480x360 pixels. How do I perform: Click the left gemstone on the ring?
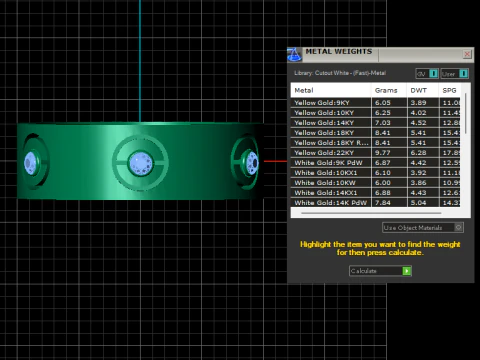[x=30, y=163]
